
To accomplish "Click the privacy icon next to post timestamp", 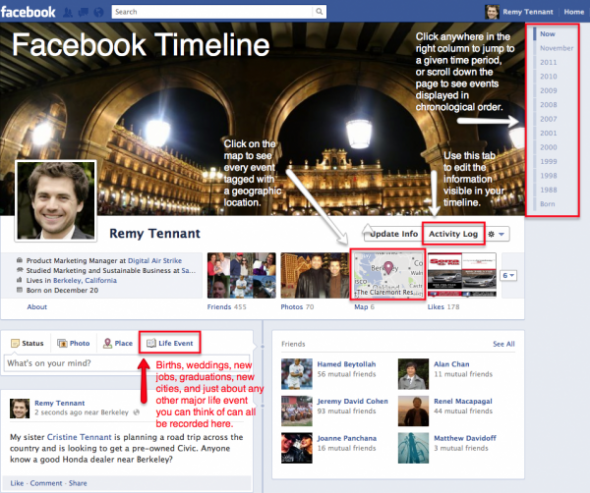I will pos(137,412).
